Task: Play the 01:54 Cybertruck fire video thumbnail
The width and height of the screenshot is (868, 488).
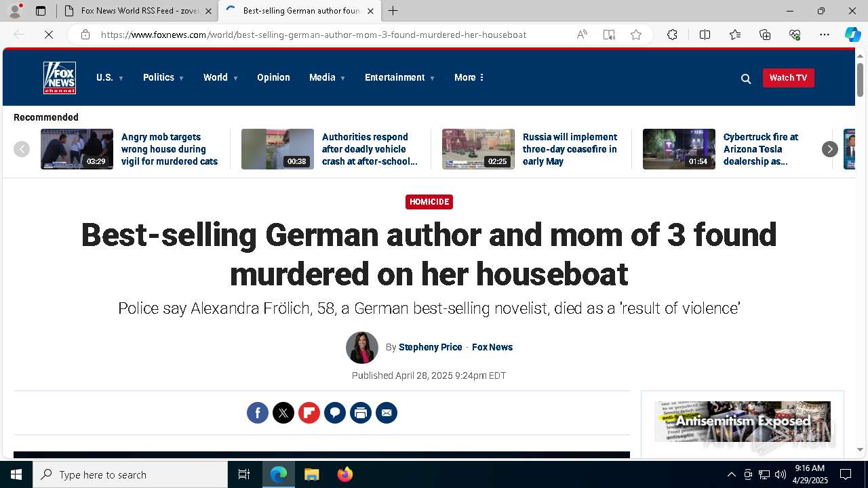Action: [x=679, y=149]
